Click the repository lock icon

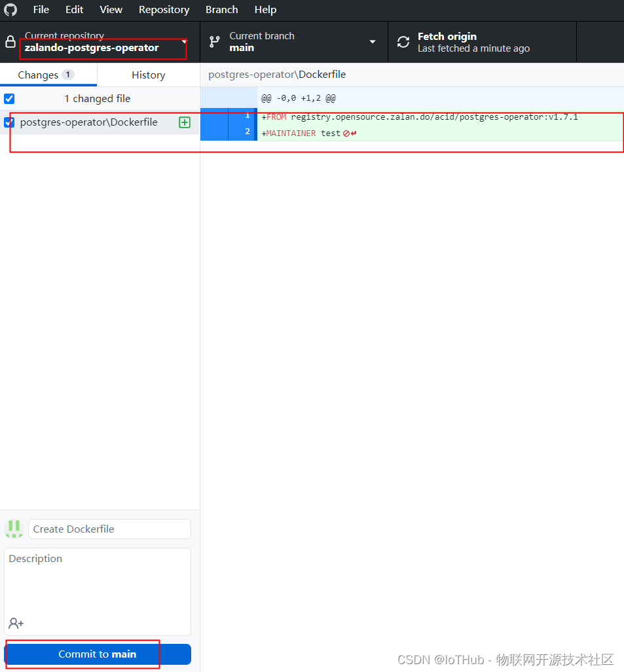(x=10, y=42)
